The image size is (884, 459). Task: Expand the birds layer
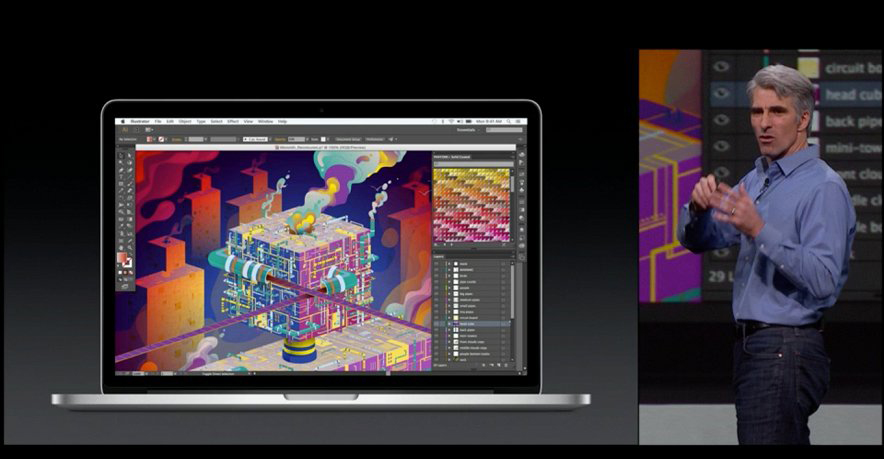(449, 276)
